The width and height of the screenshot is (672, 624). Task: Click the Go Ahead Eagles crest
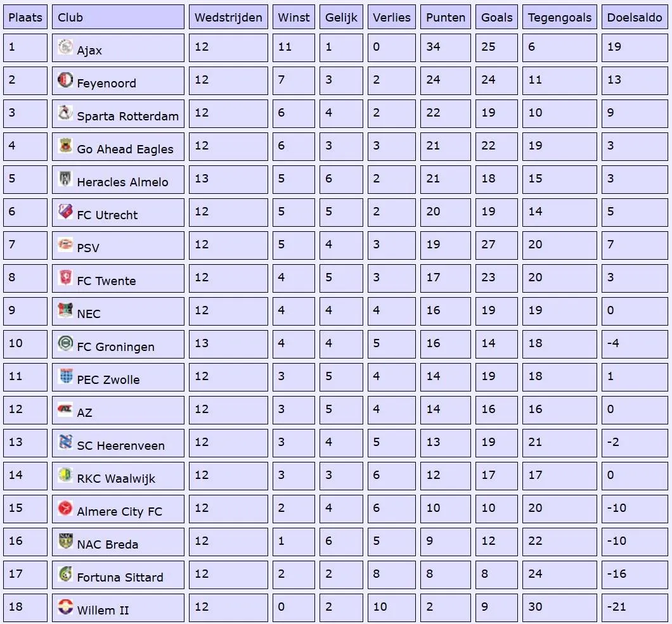[65, 146]
